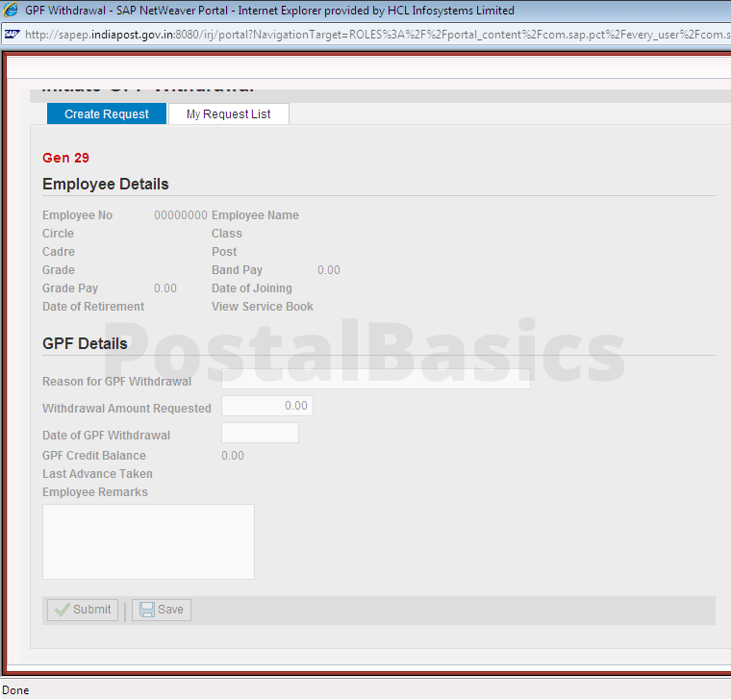Click the Reason for GPF Withdrawal field

tap(375, 379)
